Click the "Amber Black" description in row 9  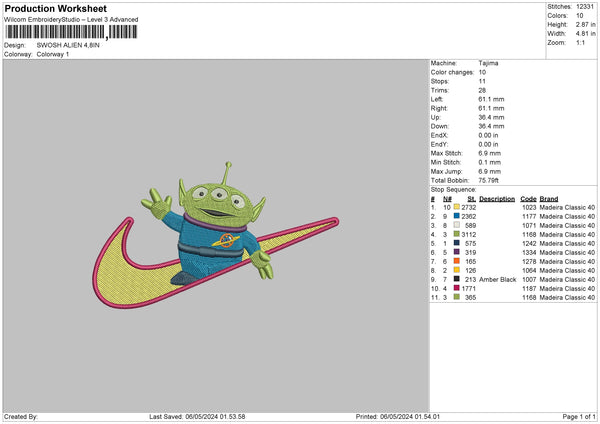[x=497, y=279]
